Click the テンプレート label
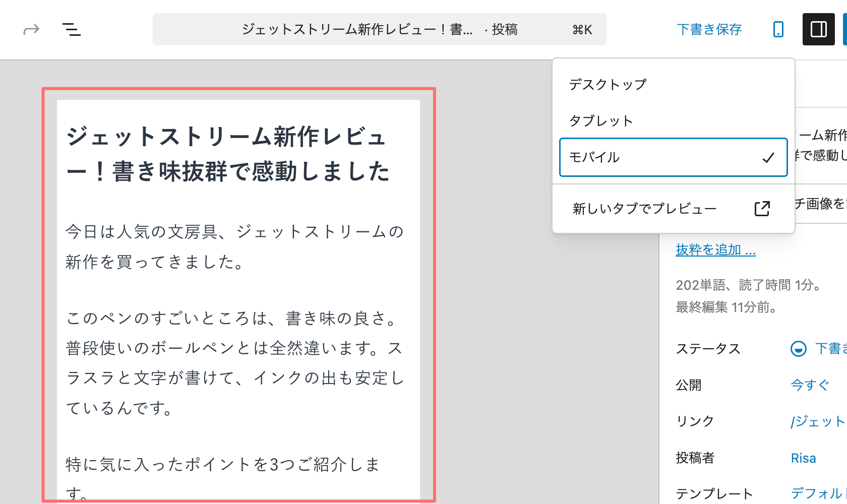 coord(714,493)
